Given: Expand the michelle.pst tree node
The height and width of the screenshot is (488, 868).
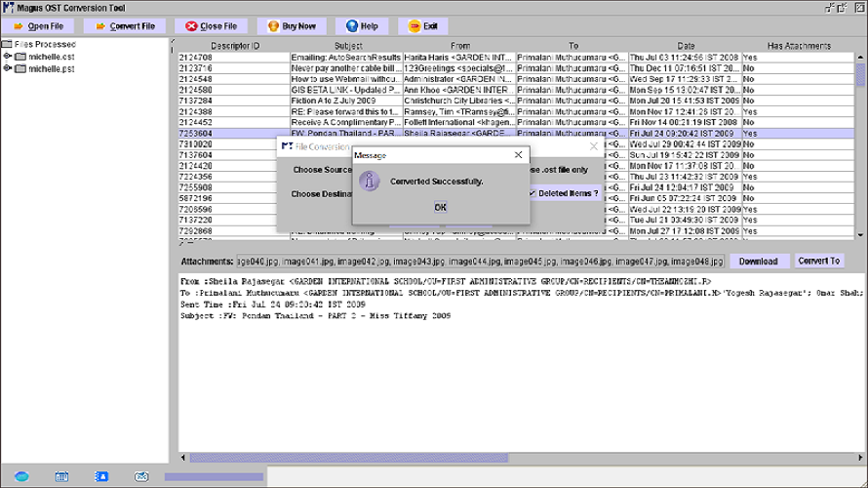Looking at the screenshot, I should pos(7,68).
